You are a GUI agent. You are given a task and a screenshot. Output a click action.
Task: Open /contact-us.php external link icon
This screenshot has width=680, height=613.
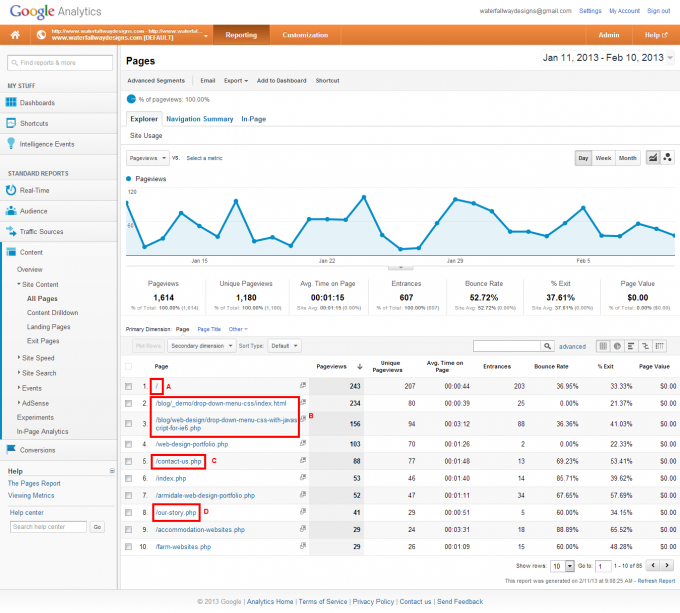pos(303,460)
